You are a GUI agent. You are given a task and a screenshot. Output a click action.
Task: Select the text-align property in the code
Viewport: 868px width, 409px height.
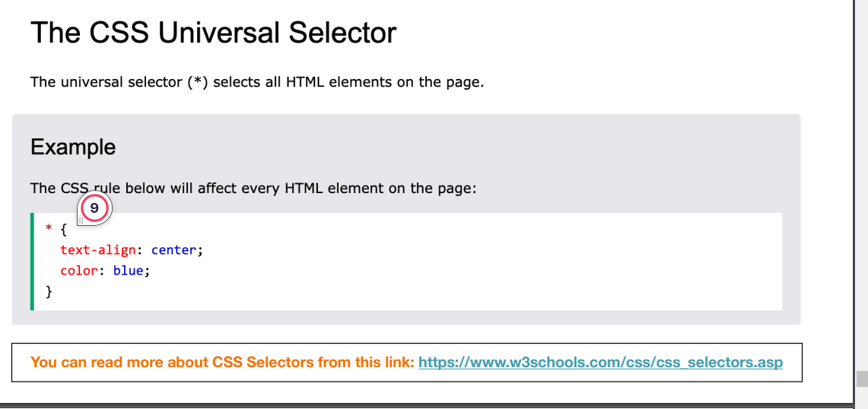tap(98, 250)
